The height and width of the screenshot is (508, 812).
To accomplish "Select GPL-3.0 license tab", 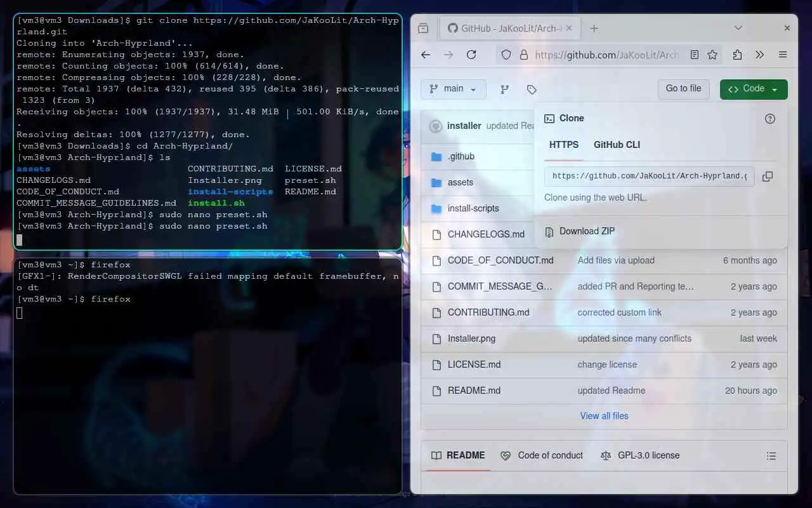I will point(640,455).
